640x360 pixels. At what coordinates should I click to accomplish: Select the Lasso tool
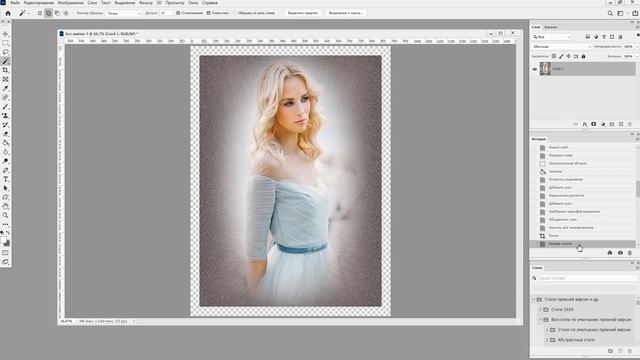(x=5, y=52)
